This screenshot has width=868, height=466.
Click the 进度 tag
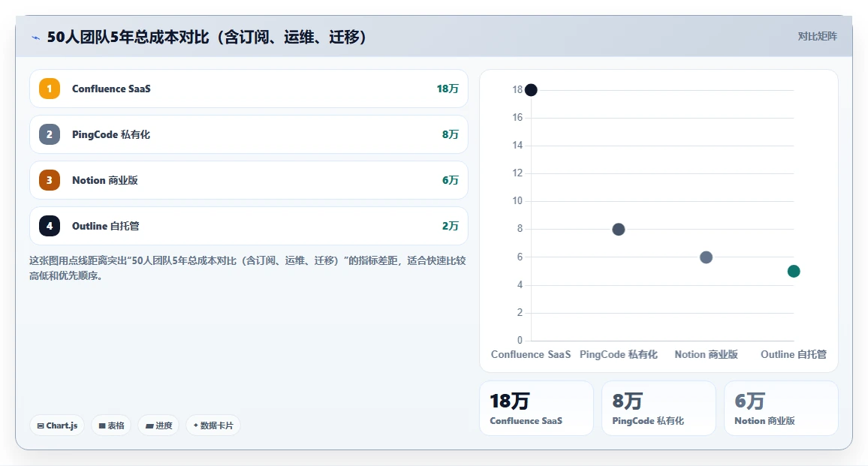158,425
